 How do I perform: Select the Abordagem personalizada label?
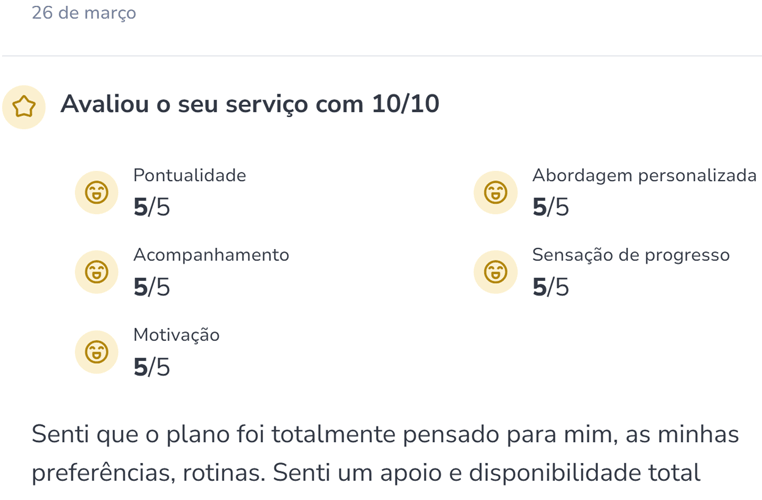pyautogui.click(x=644, y=175)
